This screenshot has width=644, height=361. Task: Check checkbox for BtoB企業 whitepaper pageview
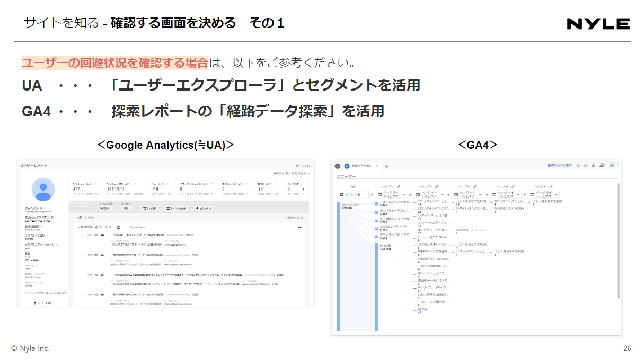pyautogui.click(x=83, y=275)
